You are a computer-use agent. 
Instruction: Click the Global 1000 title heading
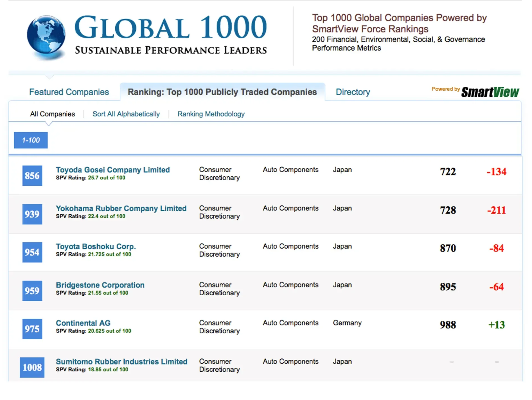[171, 27]
